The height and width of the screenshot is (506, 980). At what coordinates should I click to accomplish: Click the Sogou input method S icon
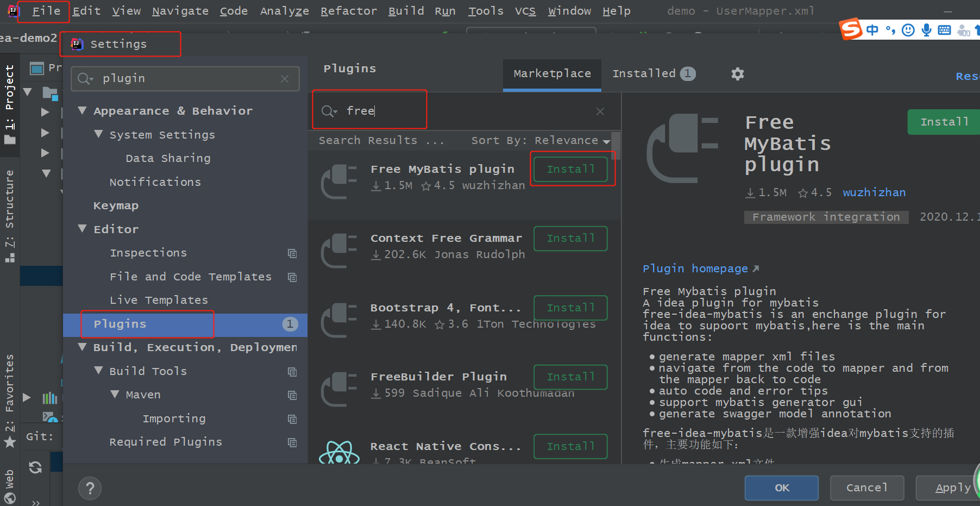coord(851,29)
